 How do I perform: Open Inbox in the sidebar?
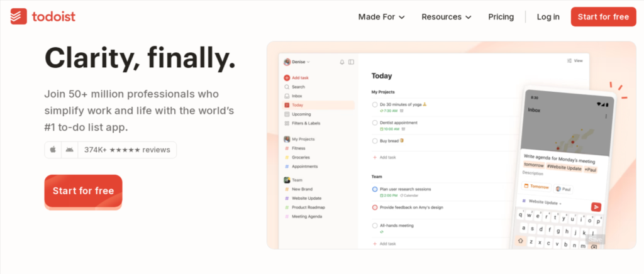click(297, 96)
